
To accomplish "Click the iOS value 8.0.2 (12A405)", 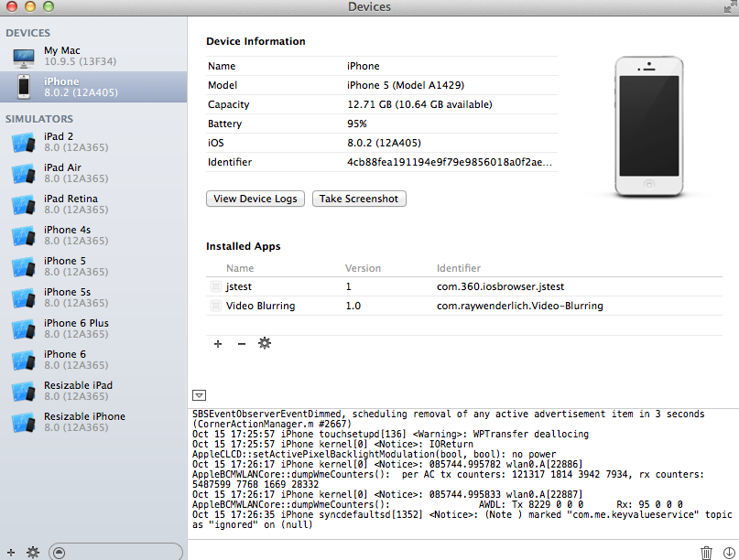I will point(384,143).
